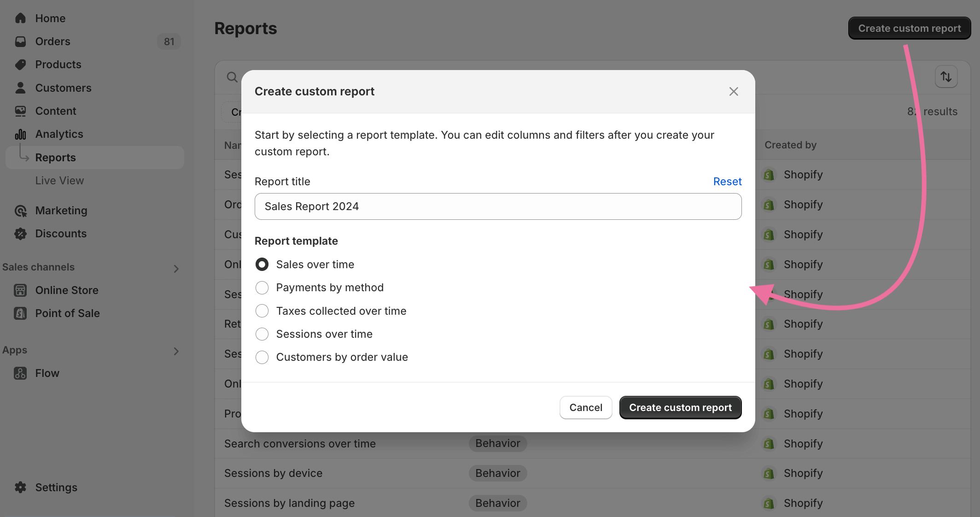Viewport: 980px width, 517px height.
Task: Select Customers by order value template
Action: (262, 357)
